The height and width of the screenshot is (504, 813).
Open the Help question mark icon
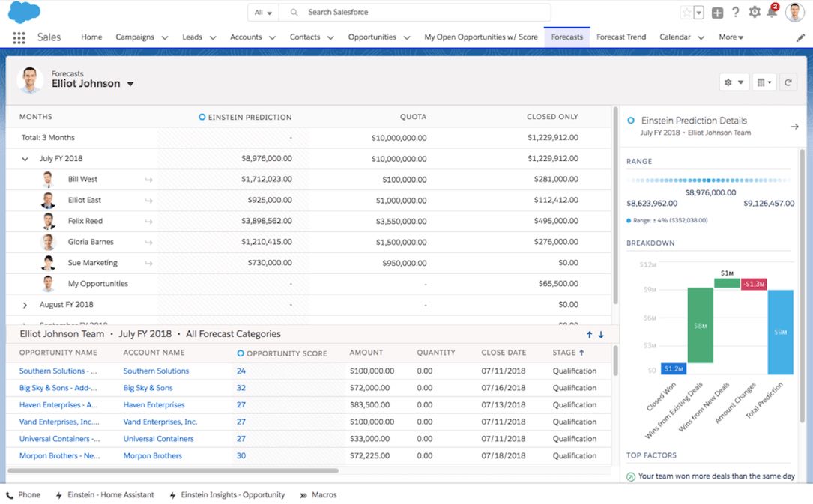pyautogui.click(x=736, y=13)
